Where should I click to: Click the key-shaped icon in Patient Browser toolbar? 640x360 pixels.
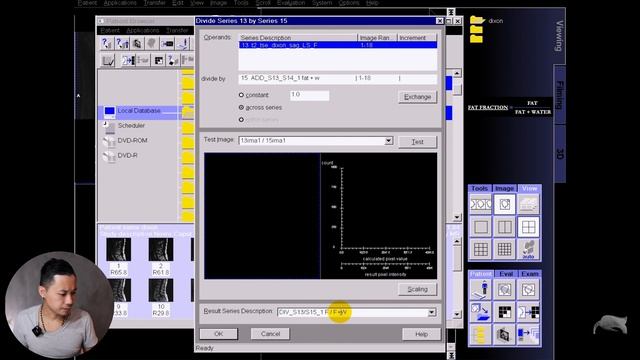(x=167, y=43)
